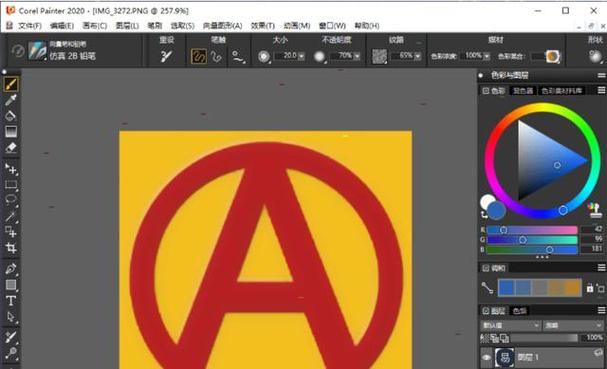Open the color concentration 100% dropdown arrow
This screenshot has width=607, height=369.
[x=487, y=57]
